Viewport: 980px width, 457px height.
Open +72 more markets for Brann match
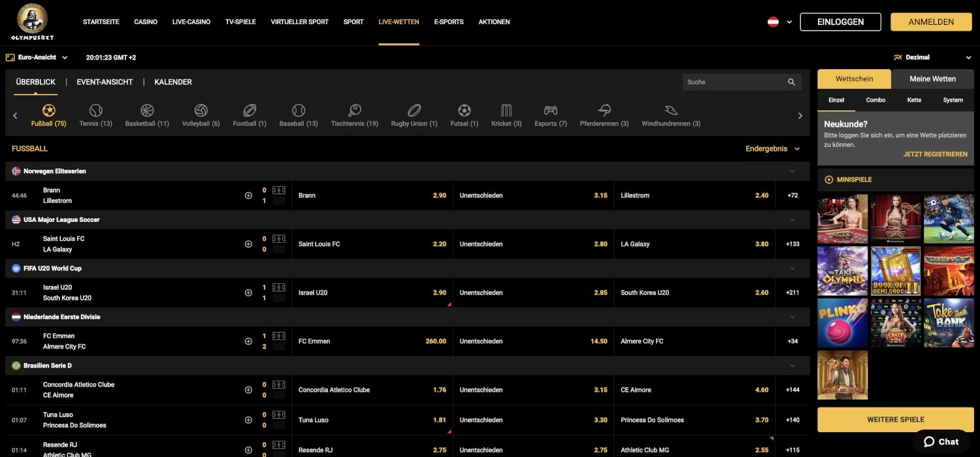(792, 195)
